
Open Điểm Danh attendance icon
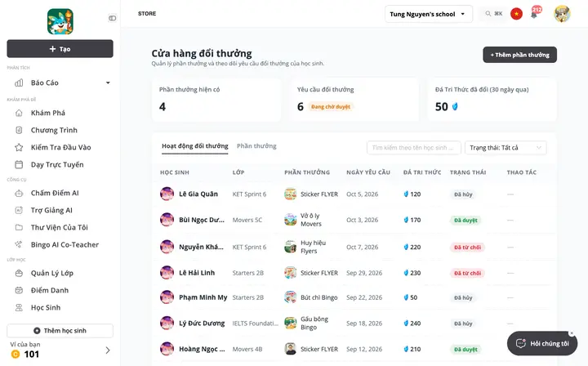tap(19, 290)
